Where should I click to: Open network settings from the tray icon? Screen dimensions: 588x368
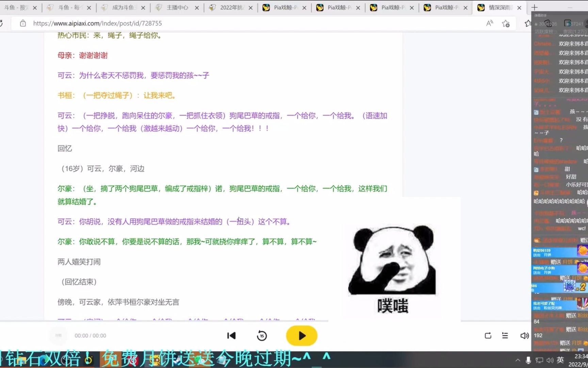pyautogui.click(x=539, y=360)
